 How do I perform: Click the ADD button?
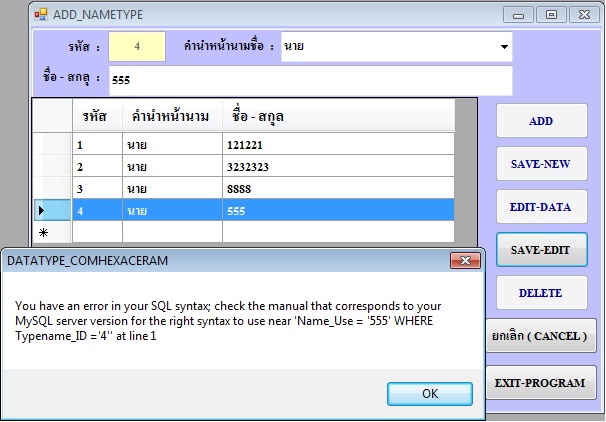pyautogui.click(x=541, y=121)
